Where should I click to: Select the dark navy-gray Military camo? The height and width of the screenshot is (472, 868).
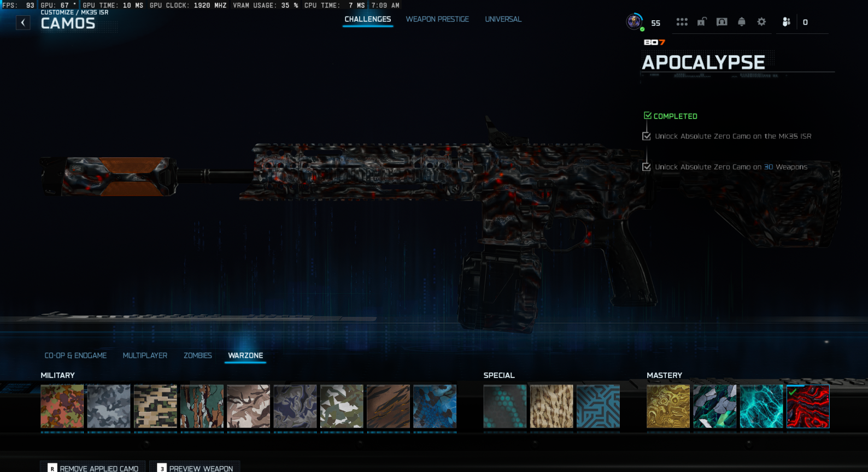[x=295, y=406]
